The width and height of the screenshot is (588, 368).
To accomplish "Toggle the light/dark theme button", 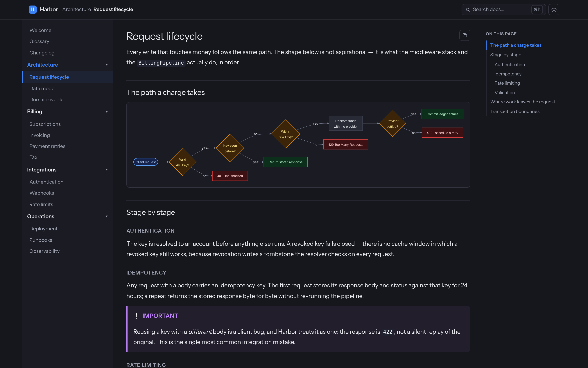I will (x=554, y=10).
